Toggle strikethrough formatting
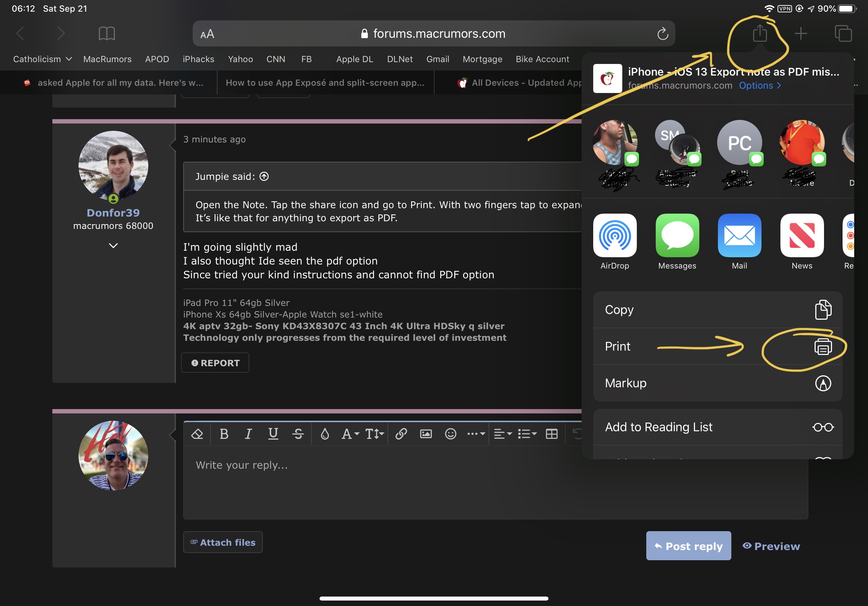868x606 pixels. 298,434
